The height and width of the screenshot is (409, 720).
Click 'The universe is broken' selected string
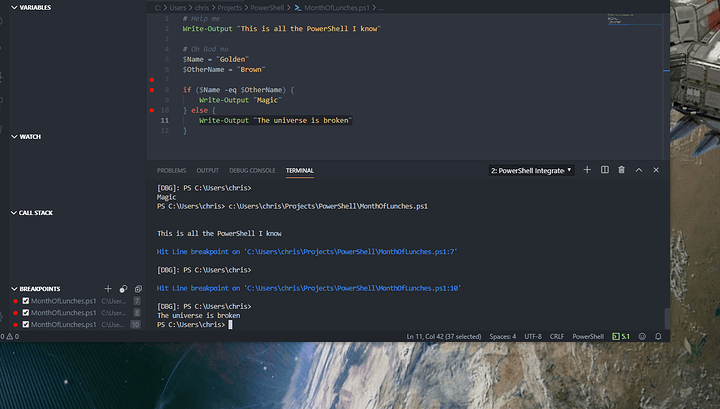[x=303, y=120]
